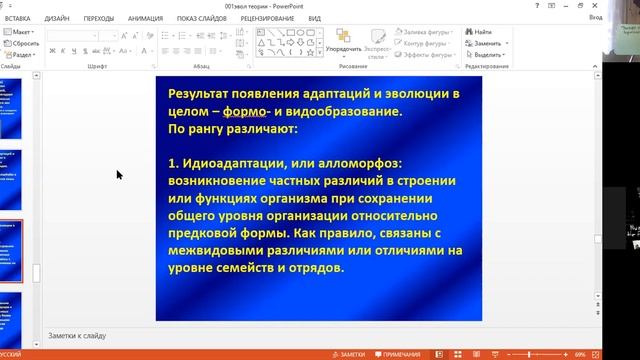Click Заменить replace button
This screenshot has width=640, height=360.
click(x=487, y=43)
